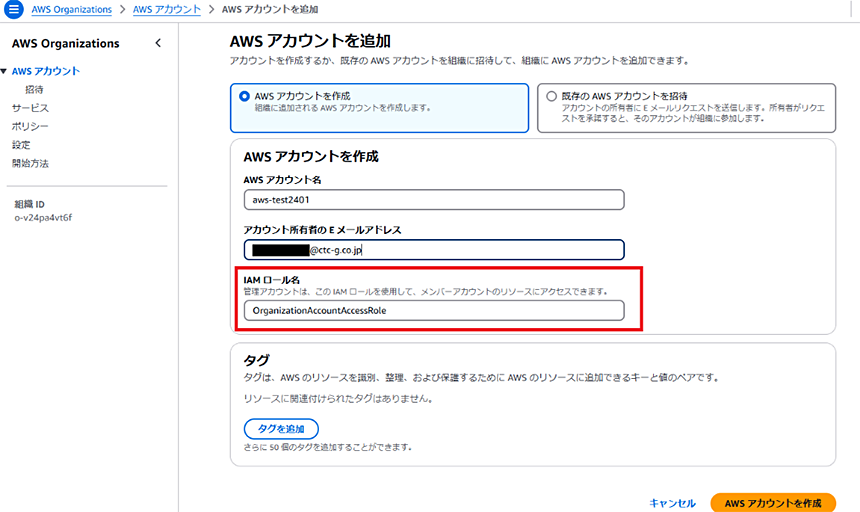Image resolution: width=860 pixels, height=512 pixels.
Task: Click the AWS Organizations sidebar heading
Action: coord(65,43)
